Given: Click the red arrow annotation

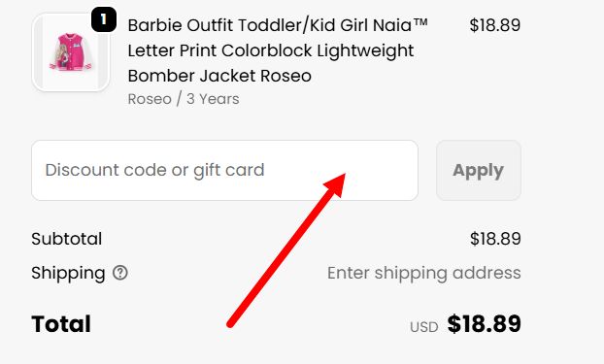Looking at the screenshot, I should 286,250.
